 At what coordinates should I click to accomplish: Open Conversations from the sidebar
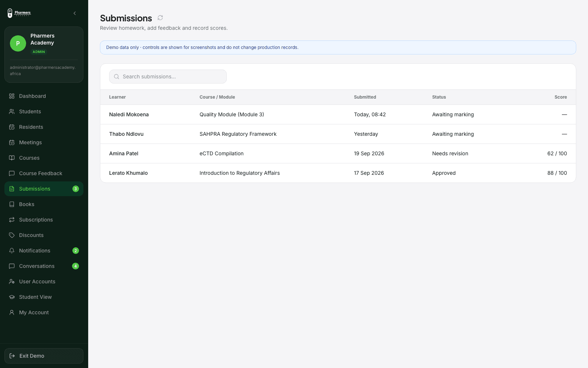(x=44, y=266)
